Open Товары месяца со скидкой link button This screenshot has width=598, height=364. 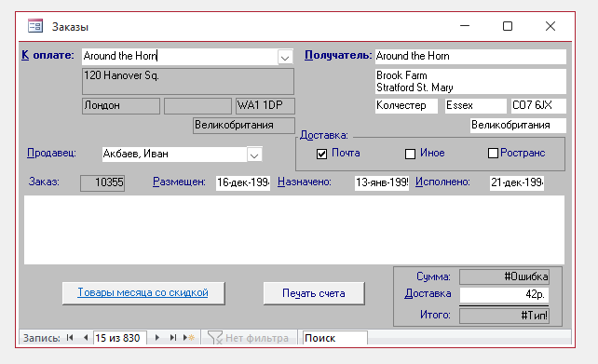(x=143, y=293)
